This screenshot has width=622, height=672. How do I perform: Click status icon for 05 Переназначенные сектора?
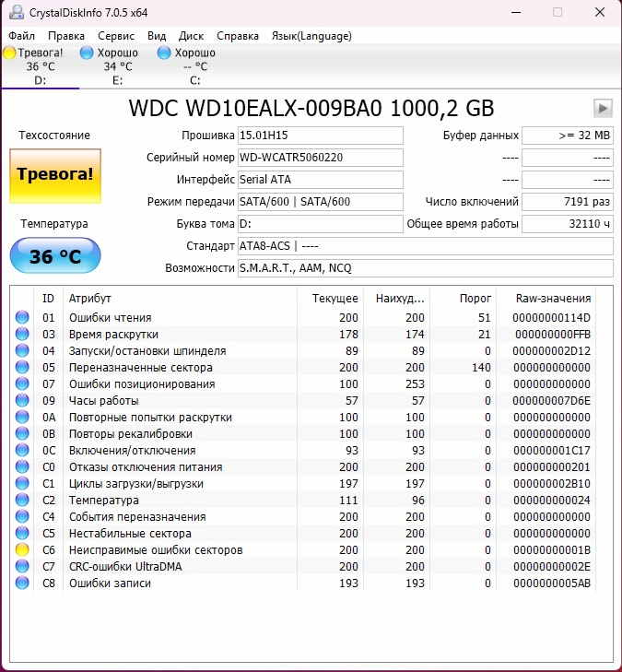tap(22, 367)
